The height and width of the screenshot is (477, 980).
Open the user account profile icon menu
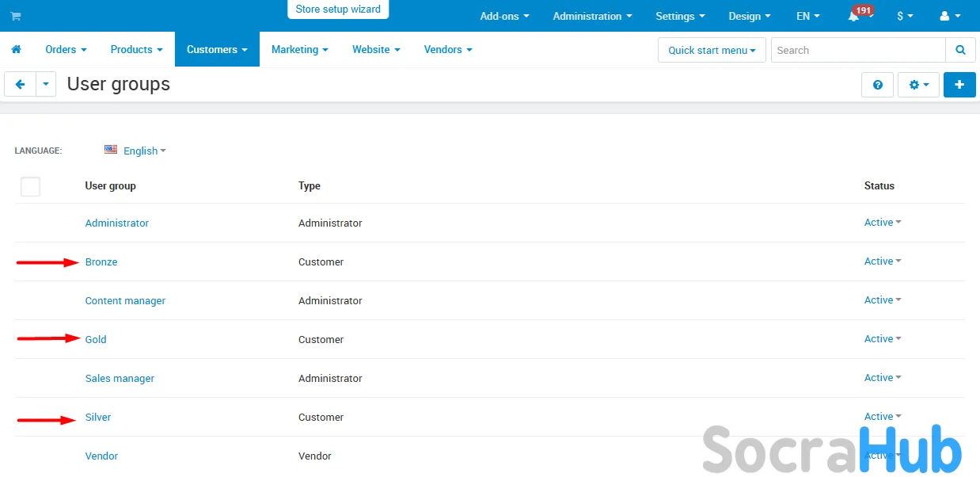click(948, 16)
